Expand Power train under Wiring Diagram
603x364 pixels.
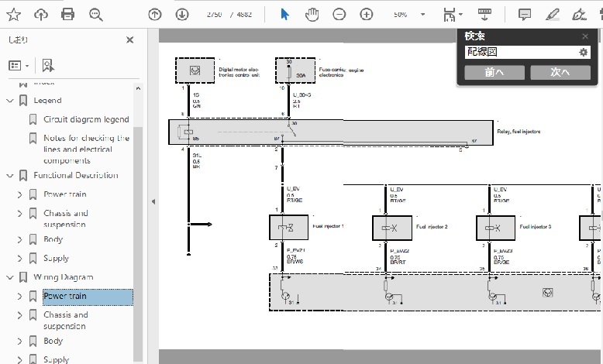click(x=20, y=297)
